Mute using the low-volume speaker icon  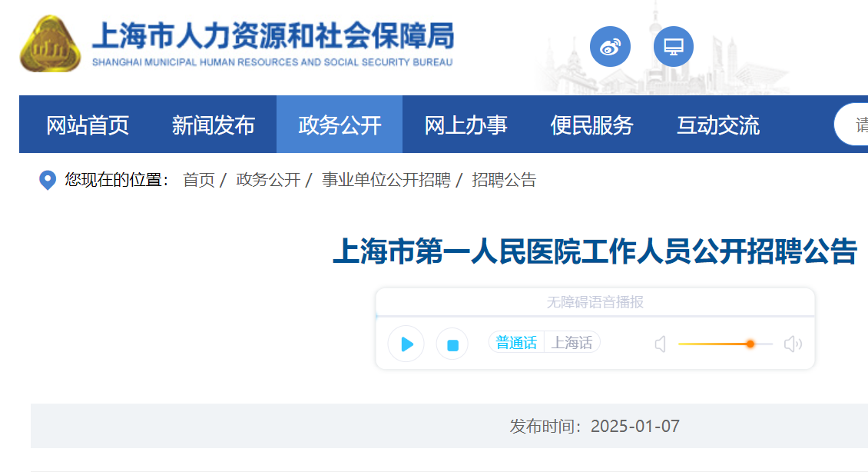pos(660,344)
